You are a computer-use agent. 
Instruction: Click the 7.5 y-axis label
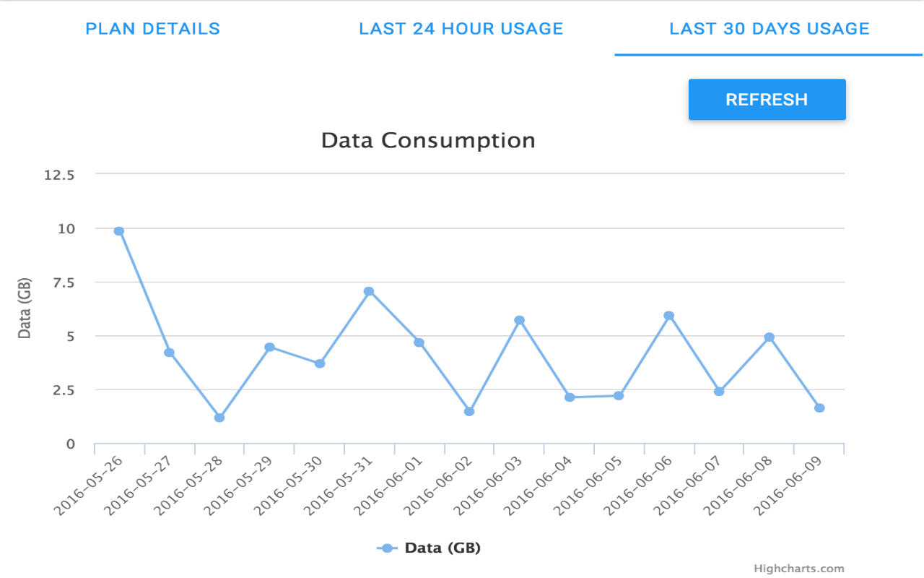pos(64,282)
